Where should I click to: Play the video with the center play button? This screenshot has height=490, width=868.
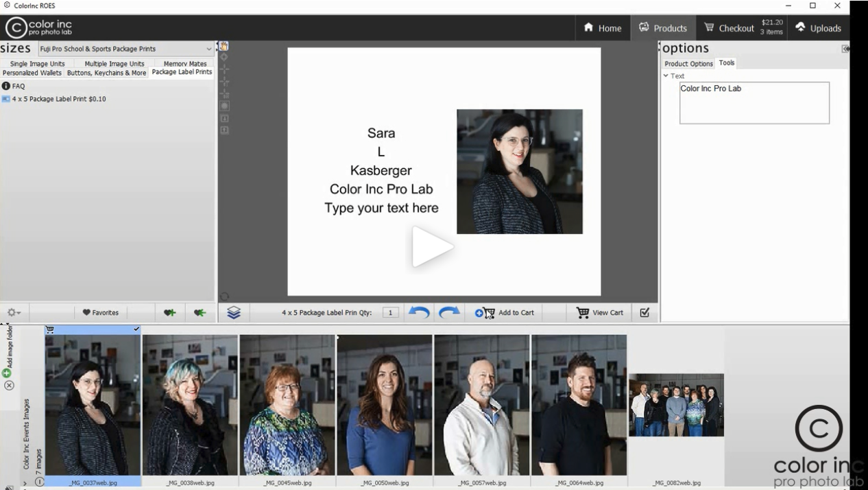pos(432,246)
